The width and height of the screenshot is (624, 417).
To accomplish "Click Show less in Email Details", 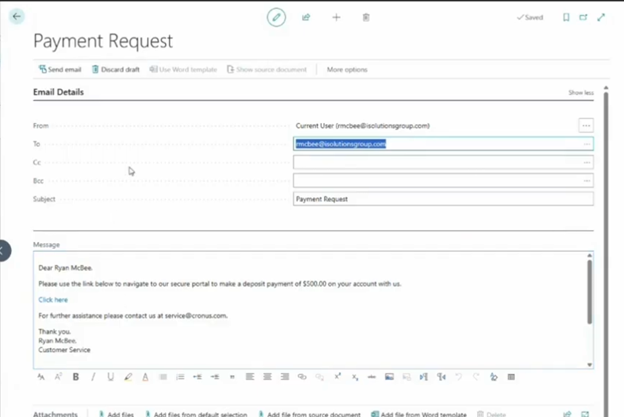I will click(x=581, y=93).
